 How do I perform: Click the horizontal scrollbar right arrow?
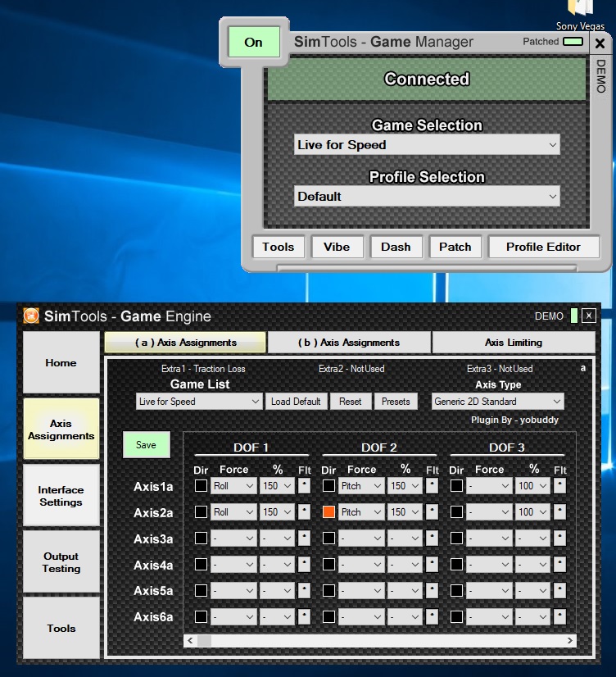pos(570,641)
